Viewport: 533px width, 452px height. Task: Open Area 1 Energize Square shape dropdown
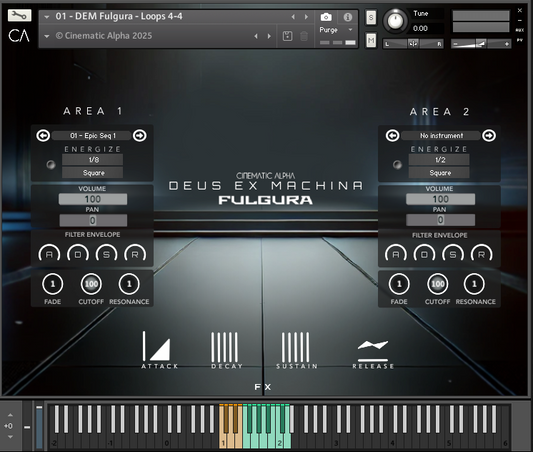[92, 173]
